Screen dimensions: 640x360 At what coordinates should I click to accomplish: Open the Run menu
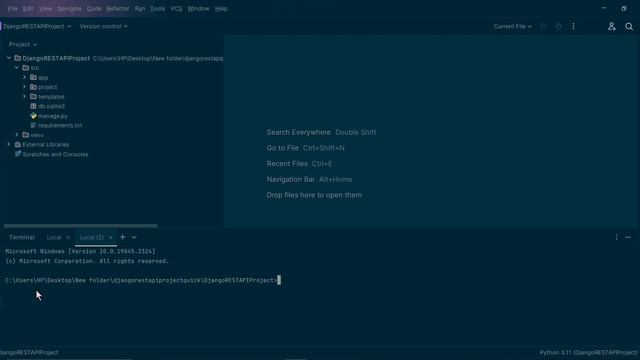click(x=140, y=9)
